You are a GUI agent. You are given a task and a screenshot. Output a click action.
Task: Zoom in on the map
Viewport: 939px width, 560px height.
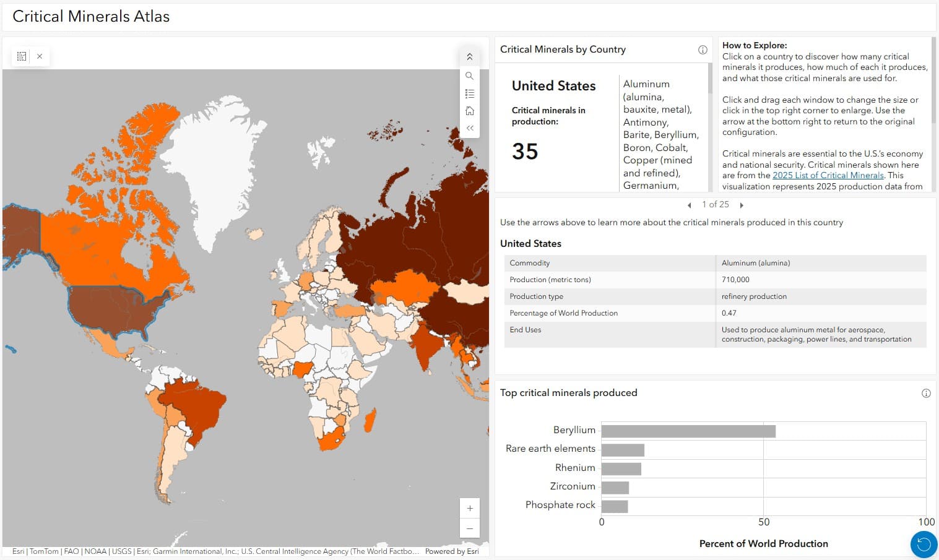coord(470,509)
